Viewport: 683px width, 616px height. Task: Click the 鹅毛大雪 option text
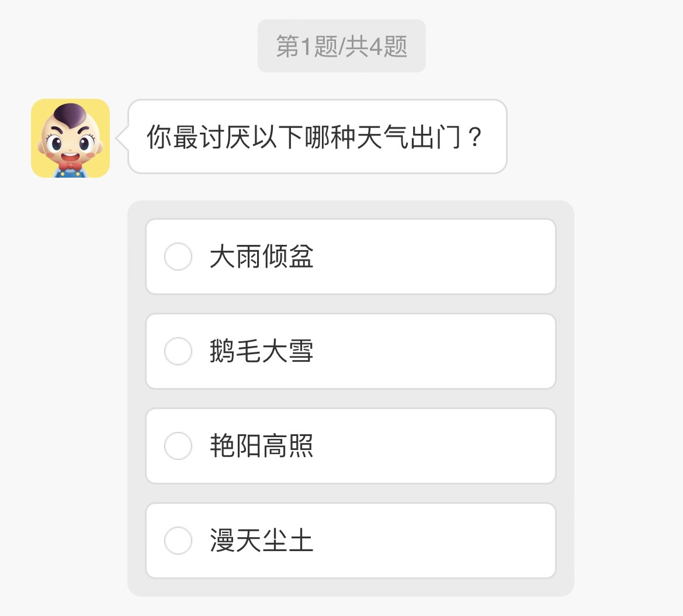tap(261, 351)
